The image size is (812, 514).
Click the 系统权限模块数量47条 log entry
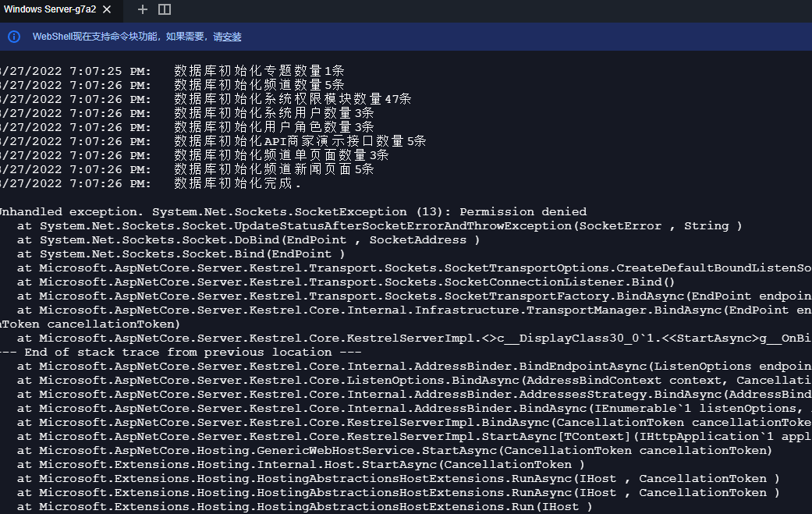click(293, 99)
